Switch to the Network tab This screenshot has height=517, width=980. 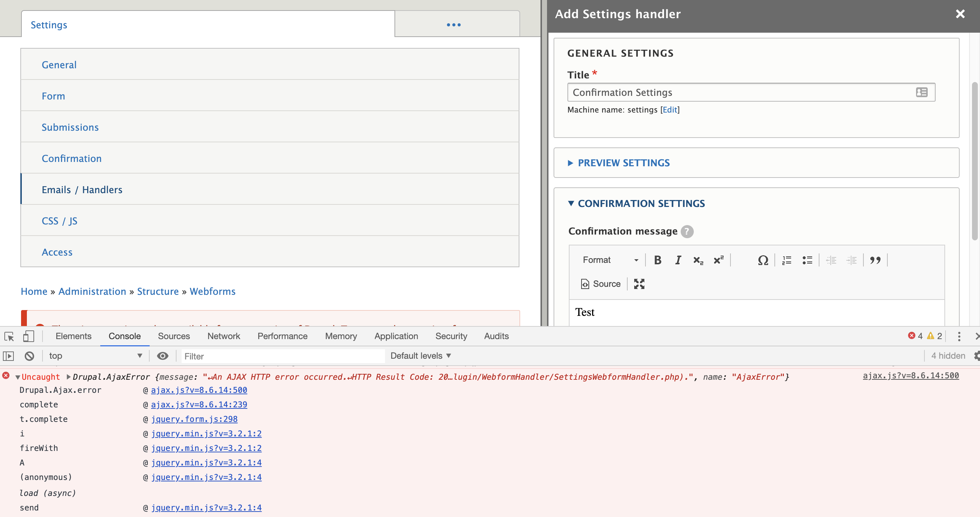pos(224,336)
